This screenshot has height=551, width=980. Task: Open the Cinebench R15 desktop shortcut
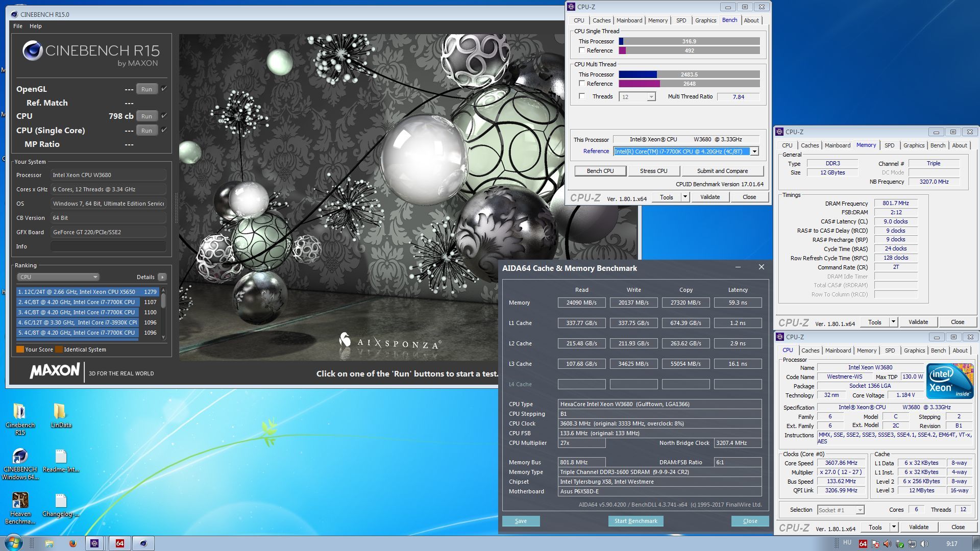20,419
